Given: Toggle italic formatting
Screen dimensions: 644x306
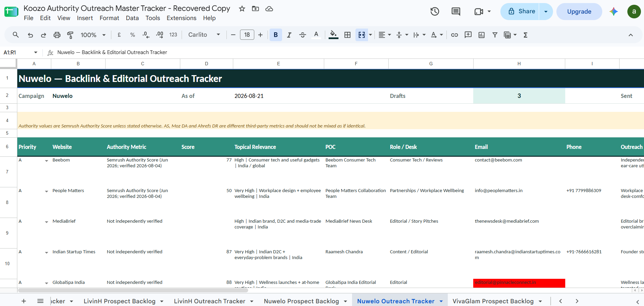Looking at the screenshot, I should pos(289,35).
